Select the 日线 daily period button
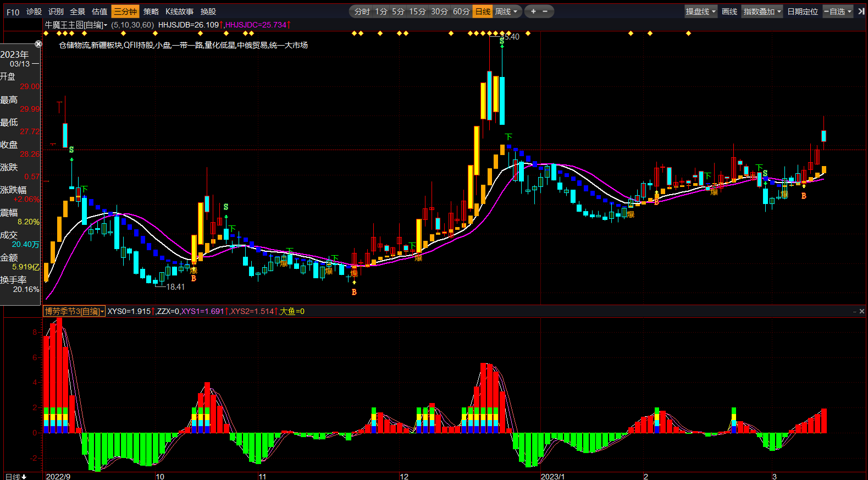The width and height of the screenshot is (868, 480). coord(483,12)
